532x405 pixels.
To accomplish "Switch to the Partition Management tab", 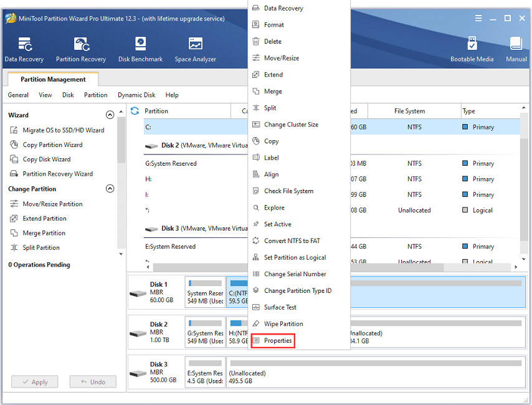I will coord(52,80).
